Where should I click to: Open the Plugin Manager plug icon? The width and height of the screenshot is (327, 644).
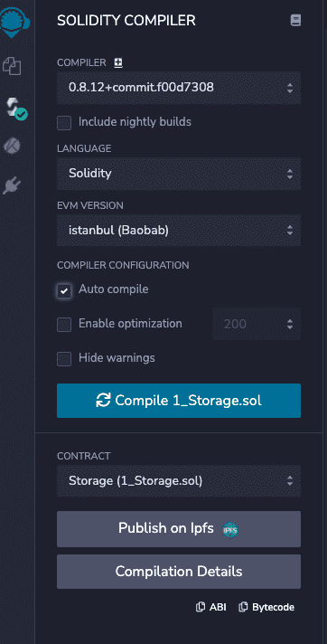point(12,185)
